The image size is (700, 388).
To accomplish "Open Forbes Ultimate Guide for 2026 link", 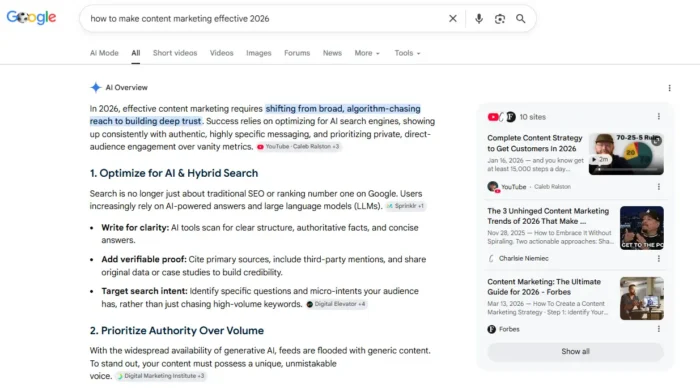I will click(x=544, y=287).
